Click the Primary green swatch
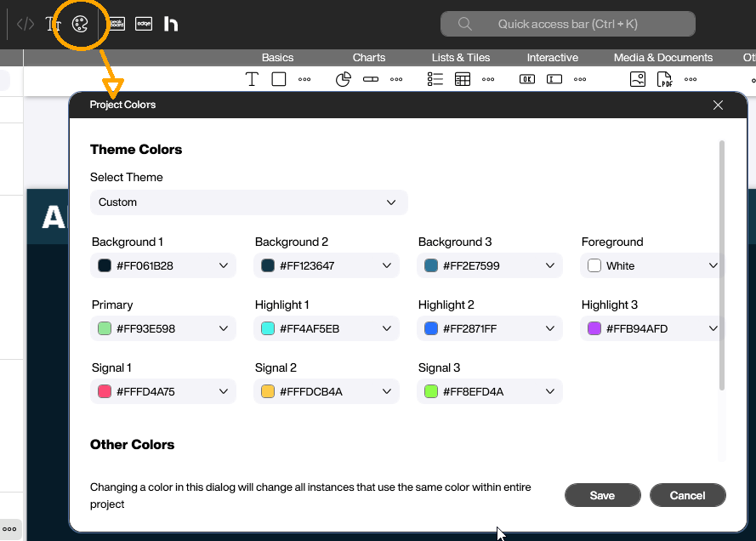 [x=105, y=329]
